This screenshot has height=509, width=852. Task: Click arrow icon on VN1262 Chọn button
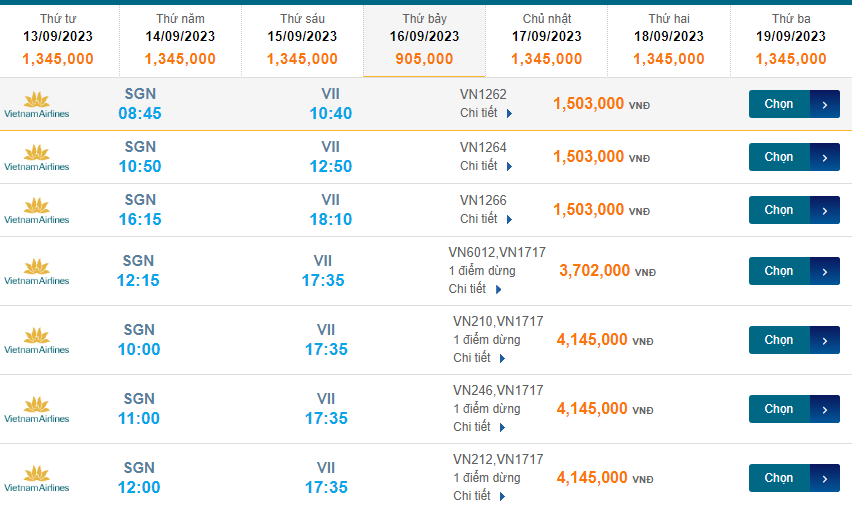pyautogui.click(x=825, y=104)
